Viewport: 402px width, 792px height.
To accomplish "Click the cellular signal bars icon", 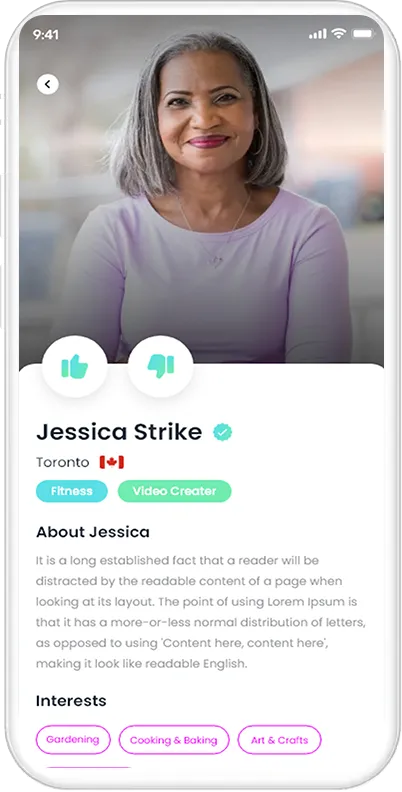I will tap(318, 34).
